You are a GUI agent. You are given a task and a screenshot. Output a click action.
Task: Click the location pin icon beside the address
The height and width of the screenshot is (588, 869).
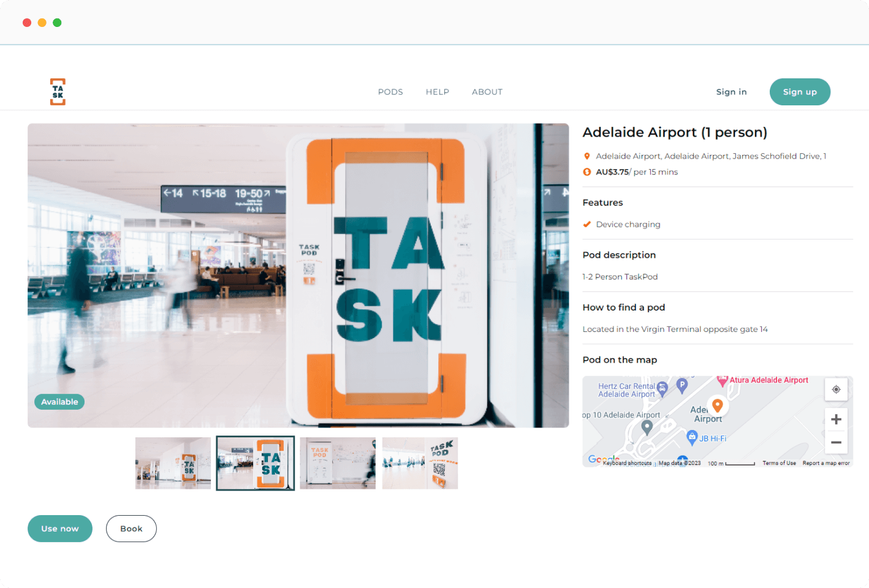click(587, 156)
